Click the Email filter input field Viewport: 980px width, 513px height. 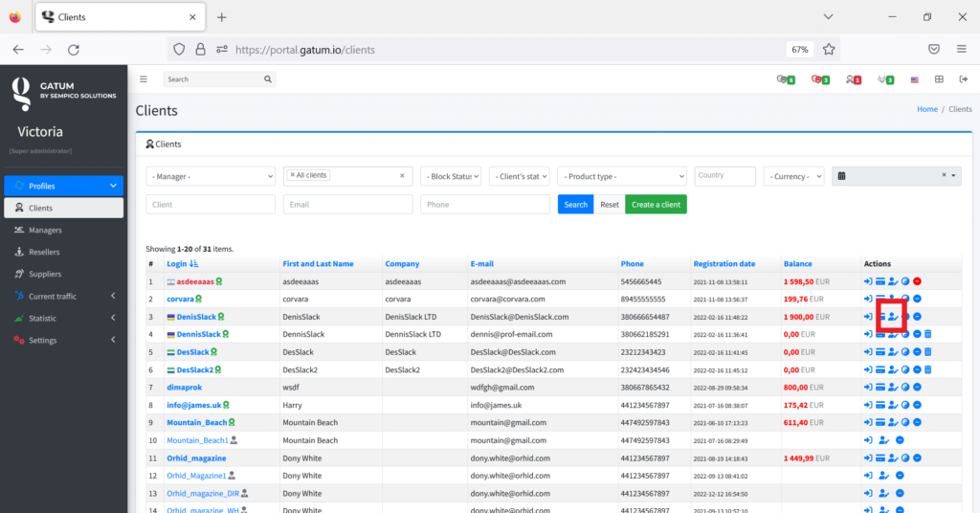347,205
